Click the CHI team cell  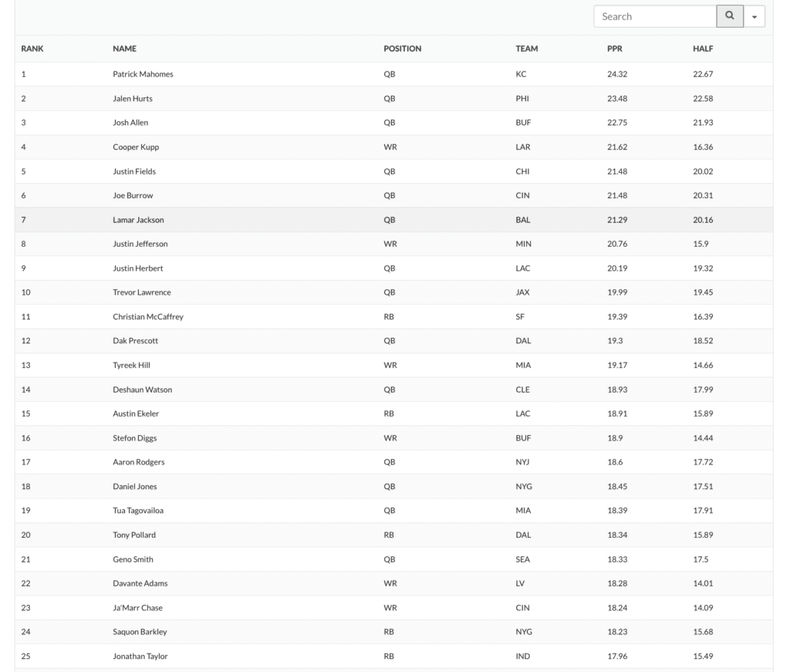pyautogui.click(x=522, y=171)
